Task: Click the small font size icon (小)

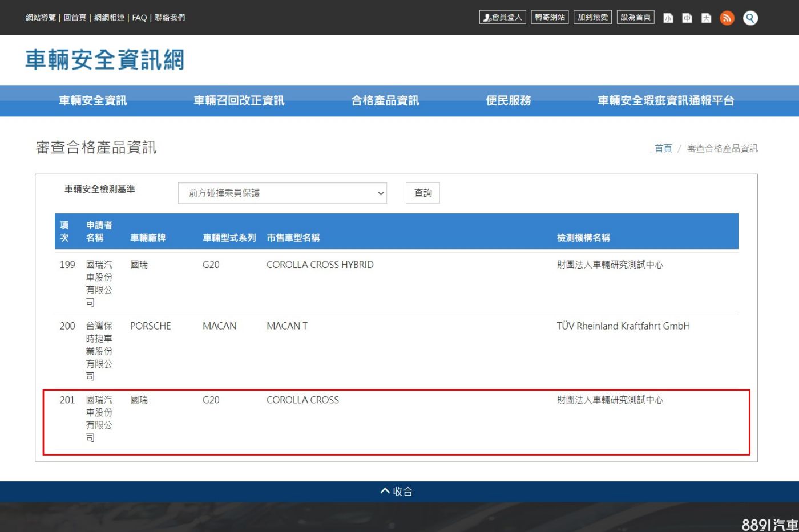Action: [668, 18]
